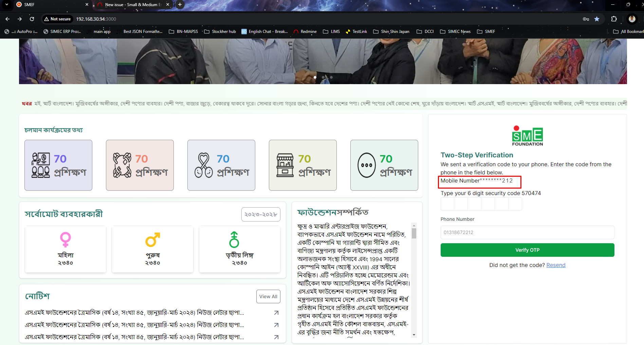Open the SIMEC ERP Pro bookmark
644x345 pixels.
click(x=62, y=32)
